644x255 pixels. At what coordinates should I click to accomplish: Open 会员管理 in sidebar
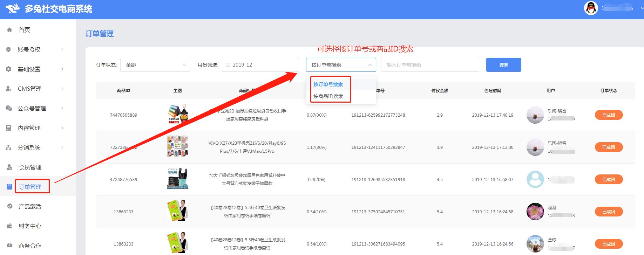coord(30,167)
